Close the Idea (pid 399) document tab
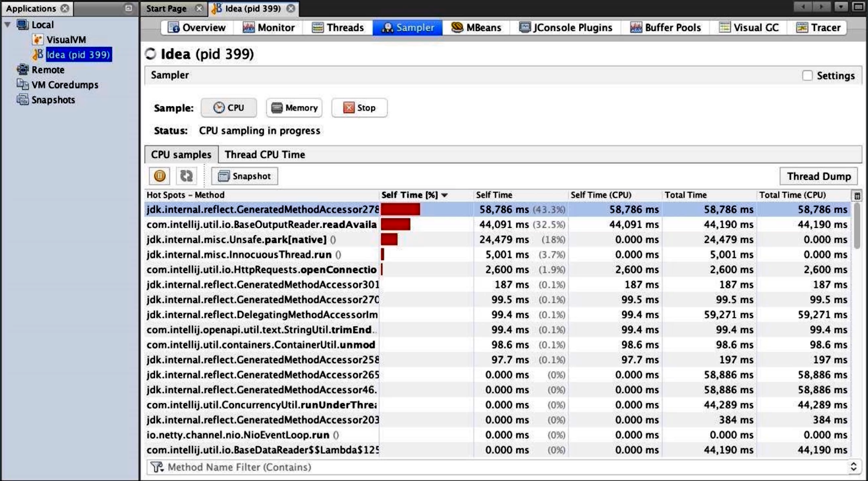The height and width of the screenshot is (481, 868). pos(290,8)
